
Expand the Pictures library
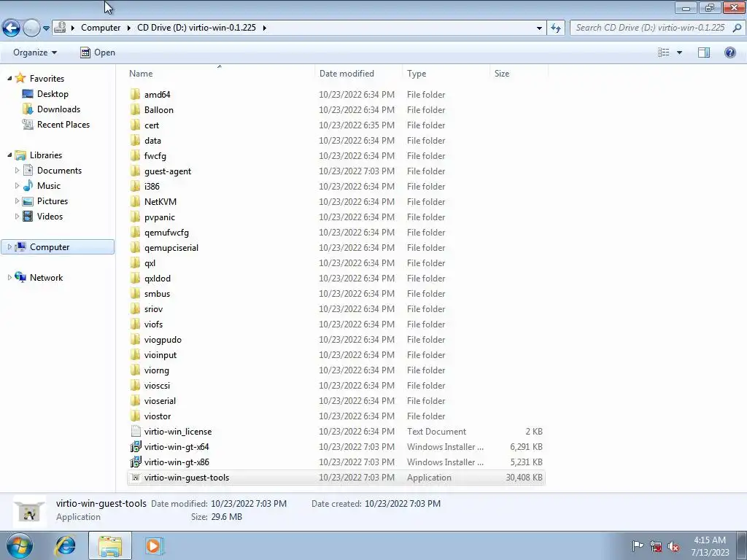(x=18, y=201)
